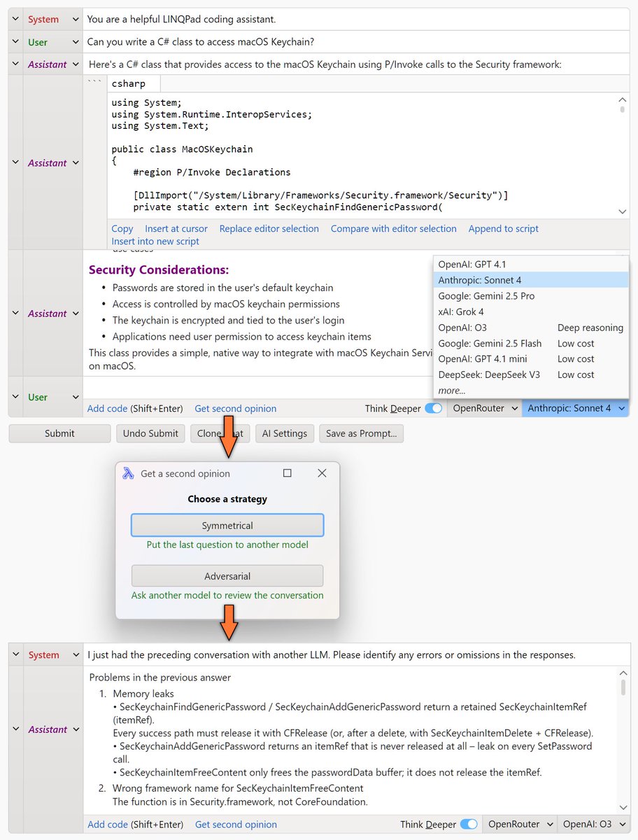Collapse the csharp code block Assistant row
The width and height of the screenshot is (638, 840).
click(15, 163)
